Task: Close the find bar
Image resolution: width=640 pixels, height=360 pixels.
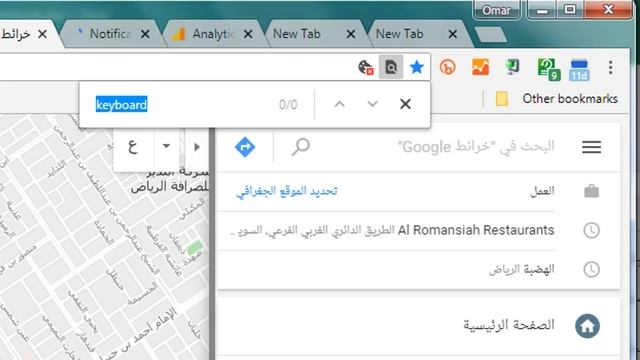Action: point(405,104)
